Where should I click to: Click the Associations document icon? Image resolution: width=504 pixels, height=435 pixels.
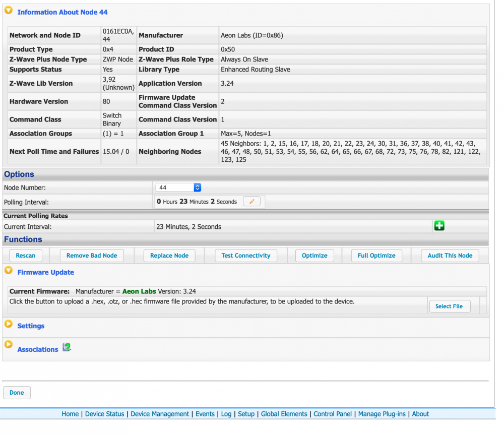pos(67,347)
